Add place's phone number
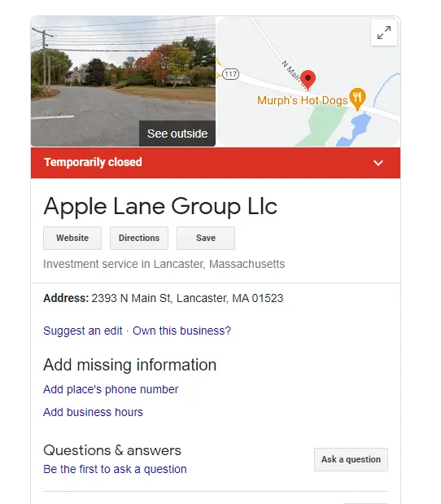This screenshot has height=504, width=441. pyautogui.click(x=111, y=389)
